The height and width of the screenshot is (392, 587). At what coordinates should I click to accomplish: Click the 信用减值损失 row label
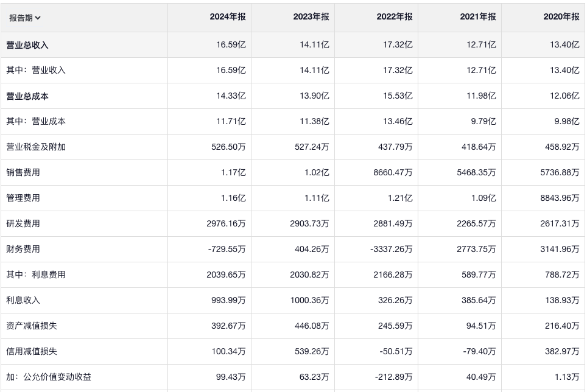point(32,352)
